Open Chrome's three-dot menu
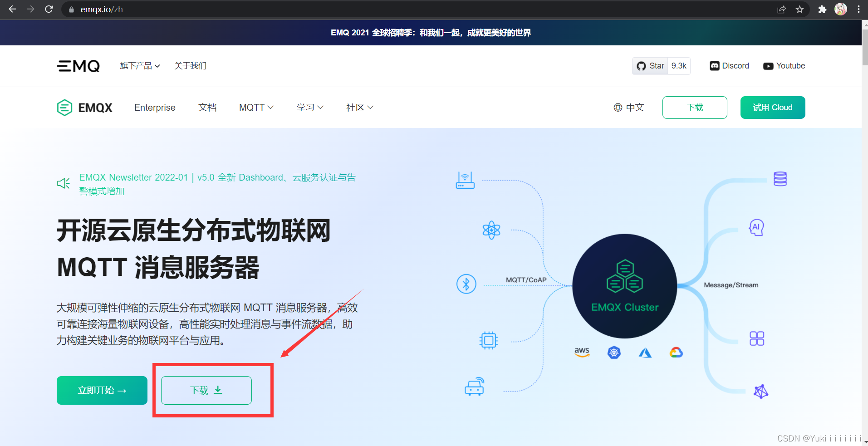 tap(858, 9)
